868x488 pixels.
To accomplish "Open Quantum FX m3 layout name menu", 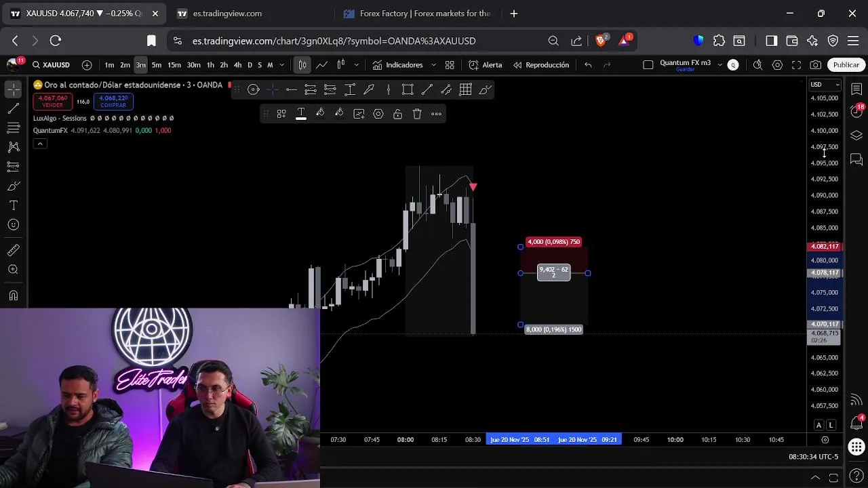I will pos(686,62).
